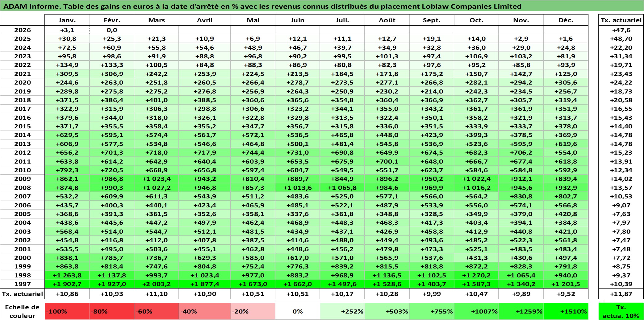Select the 2020 row label

click(x=23, y=82)
